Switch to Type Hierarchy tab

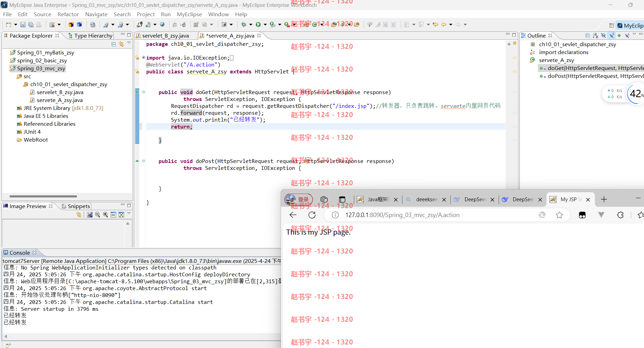[x=90, y=35]
